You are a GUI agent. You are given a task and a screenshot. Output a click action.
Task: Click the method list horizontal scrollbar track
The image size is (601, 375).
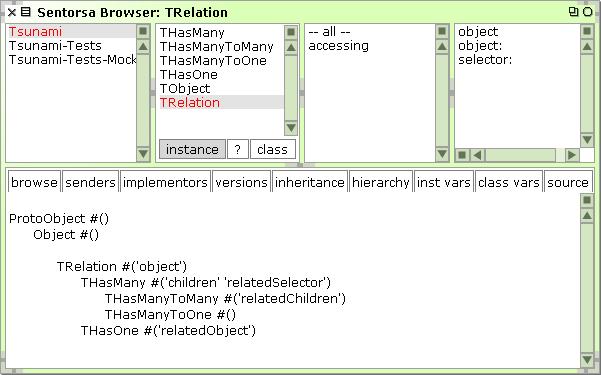[524, 155]
